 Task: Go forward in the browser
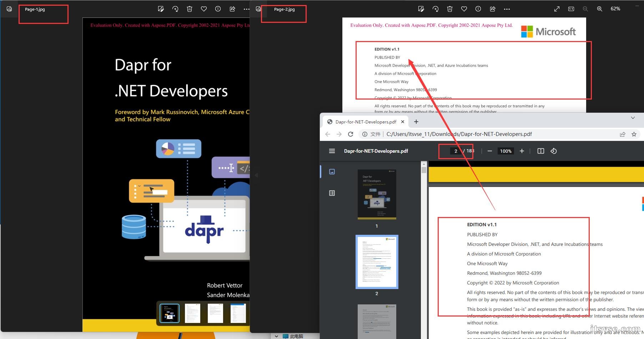point(339,134)
